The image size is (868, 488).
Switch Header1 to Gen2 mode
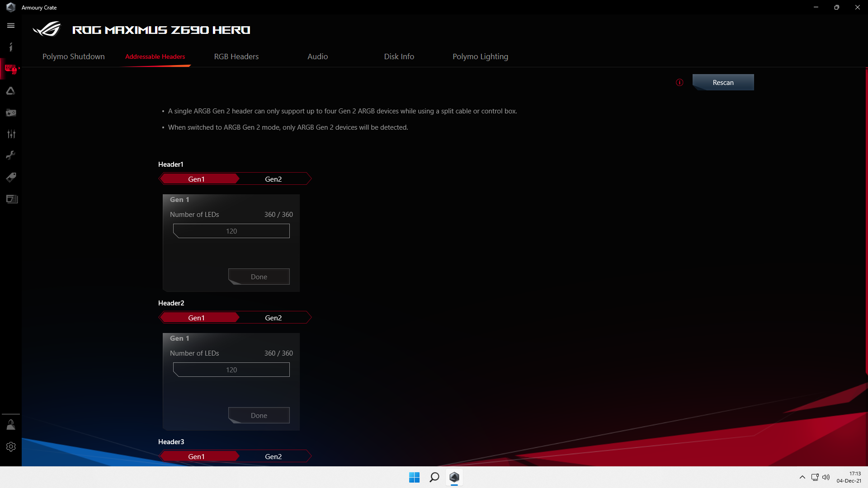273,179
